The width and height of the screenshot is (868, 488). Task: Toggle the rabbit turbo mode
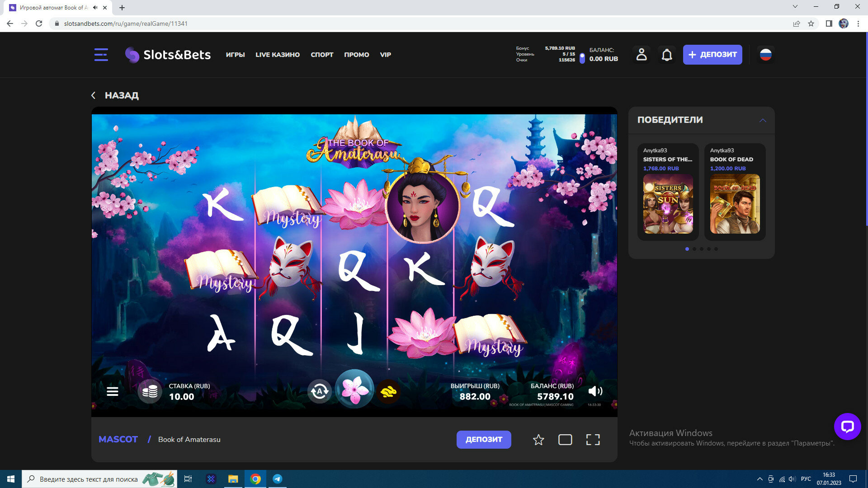tap(388, 391)
